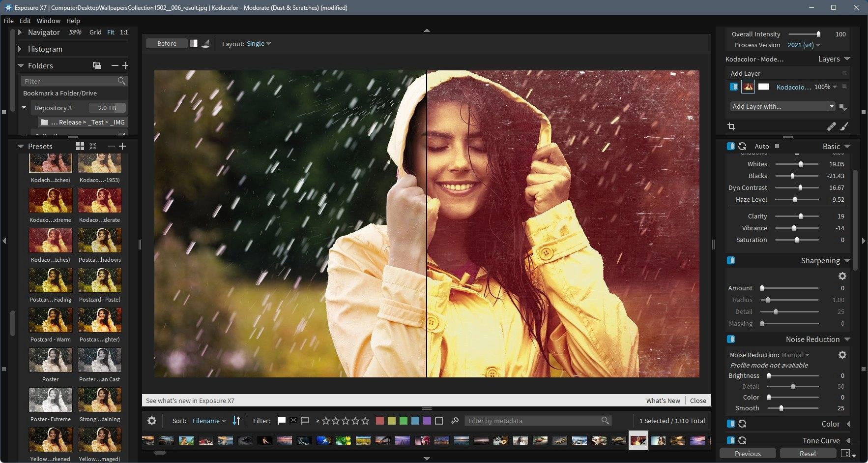Open the File menu
Viewport: 868px width, 463px height.
tap(8, 21)
